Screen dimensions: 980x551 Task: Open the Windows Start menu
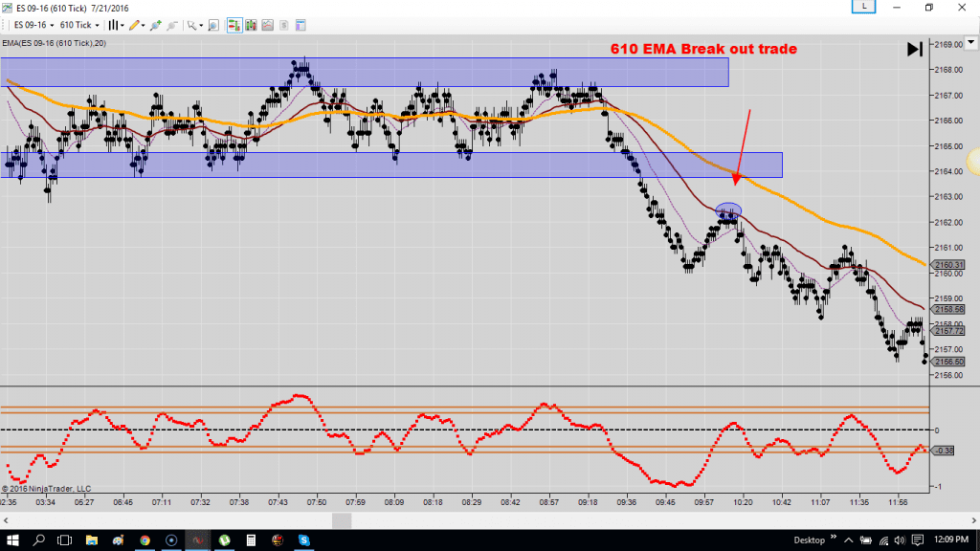pos(12,540)
